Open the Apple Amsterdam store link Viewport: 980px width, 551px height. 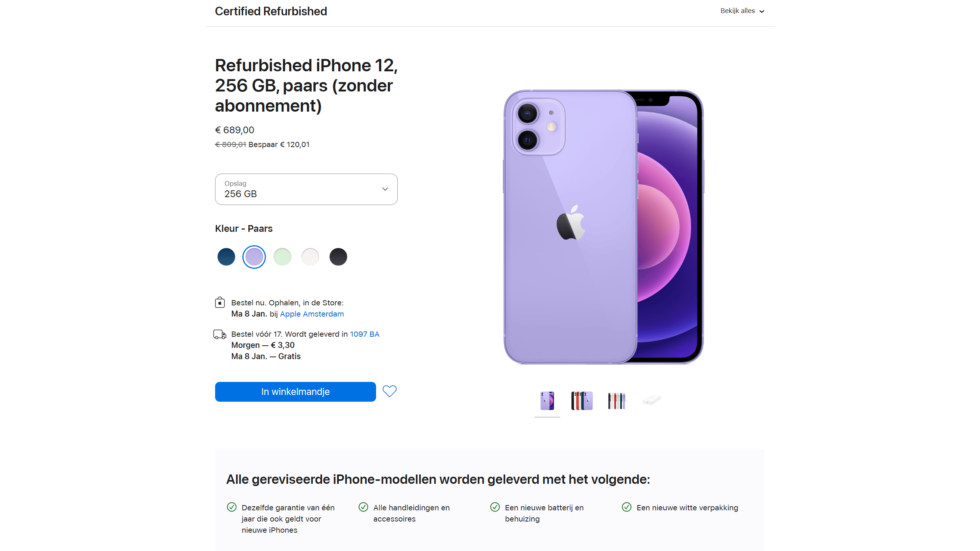[x=311, y=314]
